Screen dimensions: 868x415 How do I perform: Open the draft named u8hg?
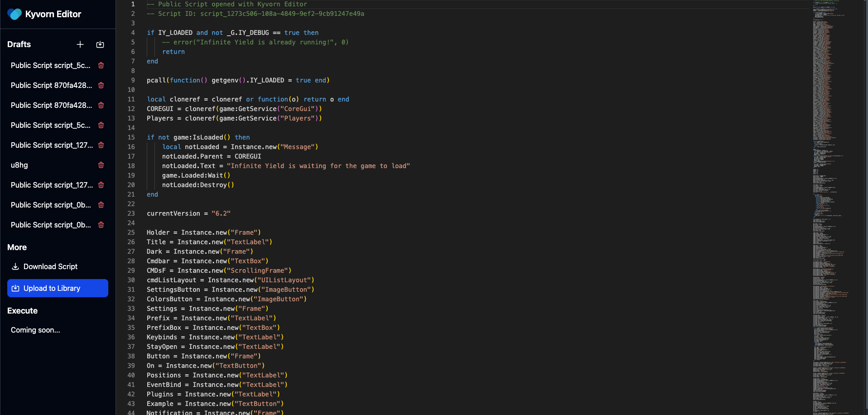tap(19, 165)
